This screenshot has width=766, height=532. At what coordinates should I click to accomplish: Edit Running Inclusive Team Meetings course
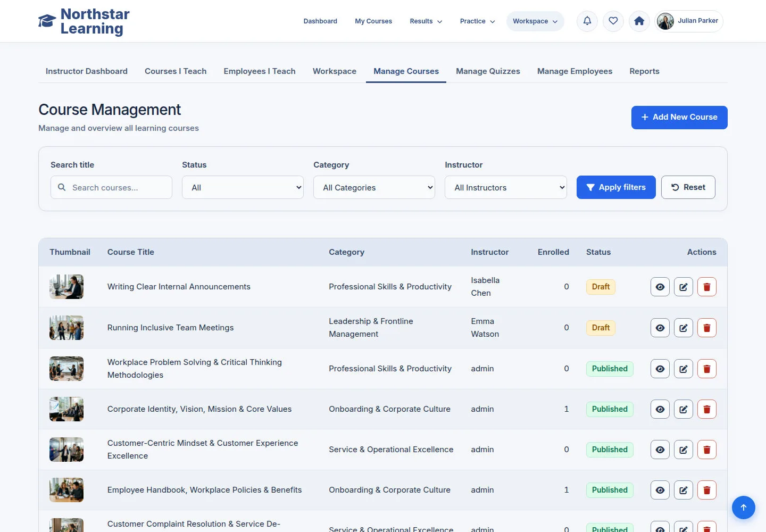click(x=684, y=328)
